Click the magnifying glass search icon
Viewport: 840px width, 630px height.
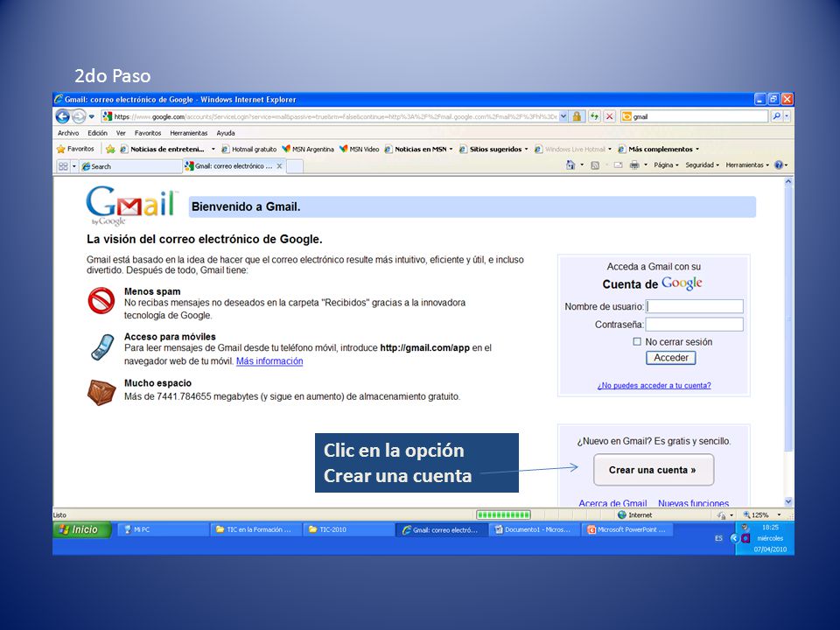pos(776,116)
